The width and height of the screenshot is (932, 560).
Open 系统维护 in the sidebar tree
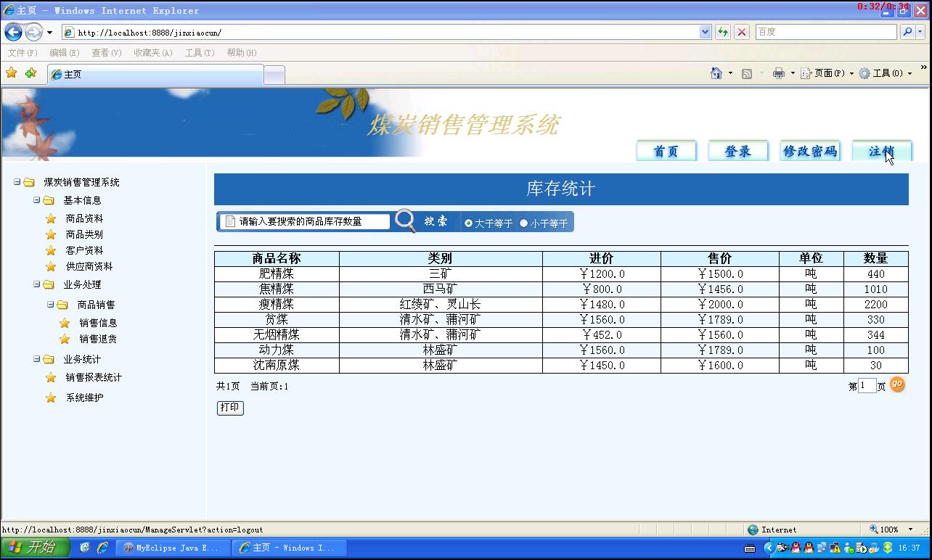coord(84,398)
